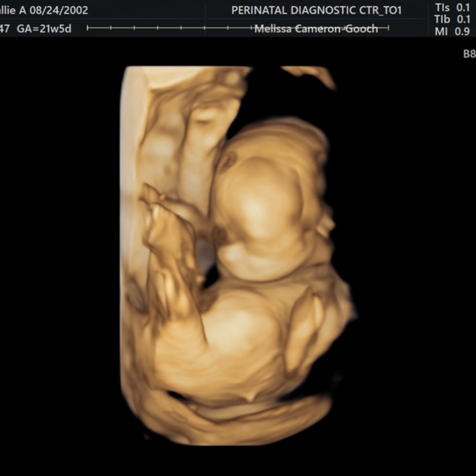Click the partial patient name in header
The width and height of the screenshot is (476, 476).
12,10
